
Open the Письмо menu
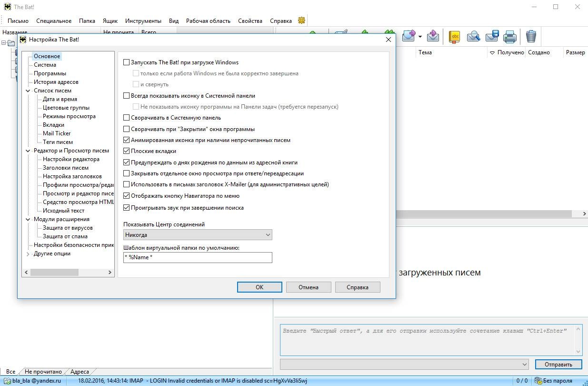pyautogui.click(x=18, y=21)
